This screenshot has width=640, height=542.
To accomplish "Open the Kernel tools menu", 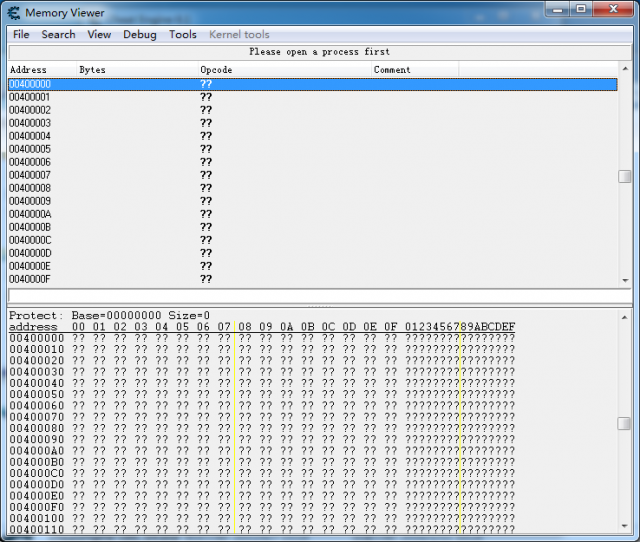I will coord(239,34).
